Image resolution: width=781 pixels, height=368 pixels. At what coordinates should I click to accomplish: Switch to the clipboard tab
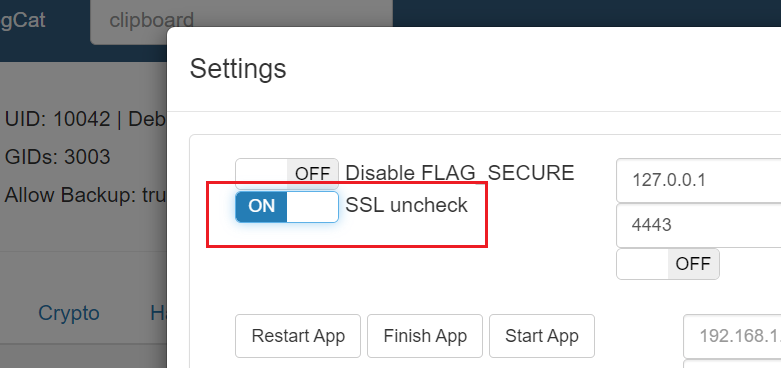click(151, 21)
